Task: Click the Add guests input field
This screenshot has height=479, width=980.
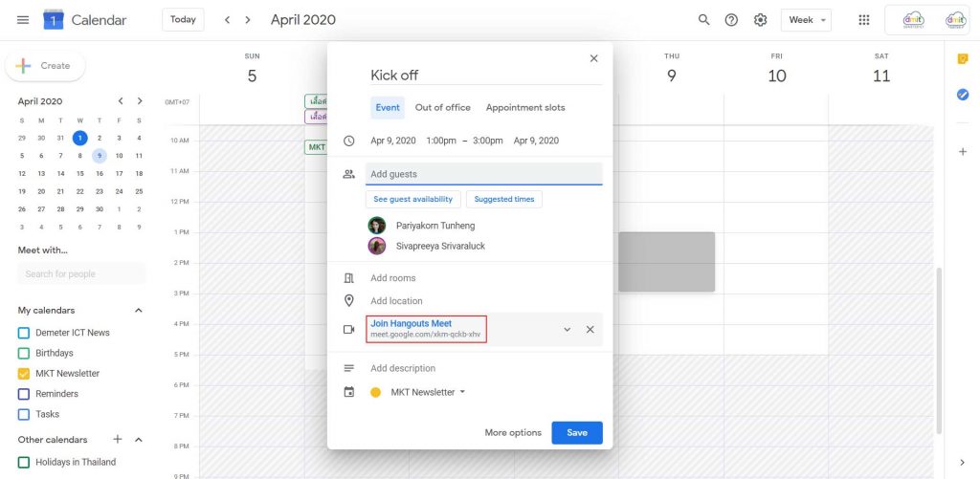Action: pos(483,174)
